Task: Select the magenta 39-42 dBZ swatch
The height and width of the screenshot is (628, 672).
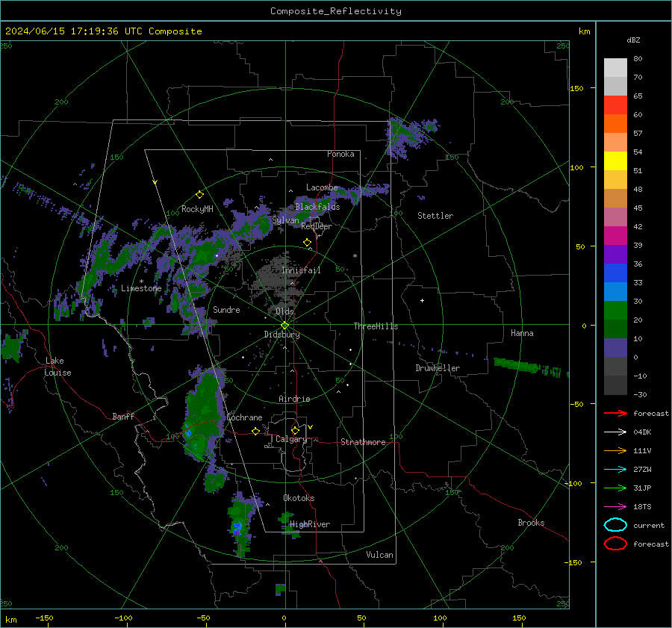Action: (x=615, y=236)
